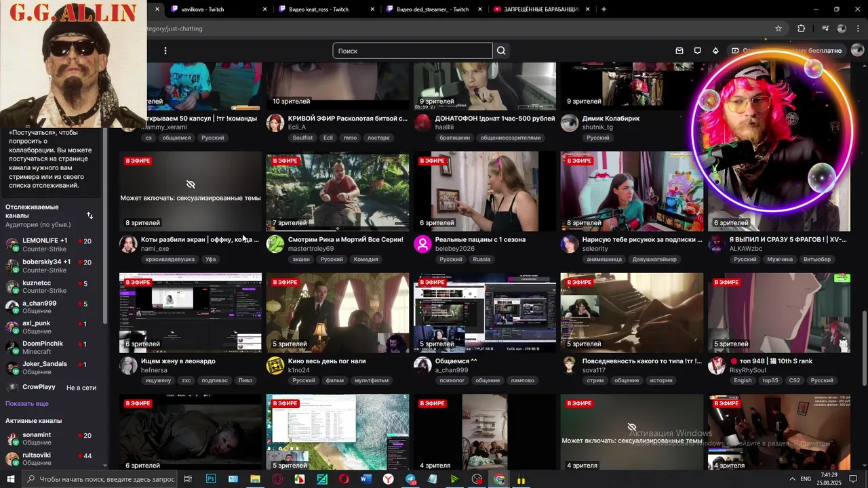Open the Twitch three-dot more menu

(x=165, y=51)
